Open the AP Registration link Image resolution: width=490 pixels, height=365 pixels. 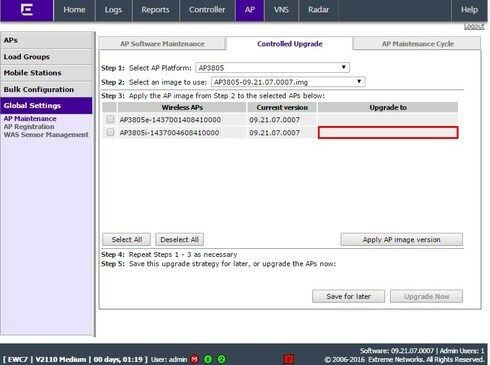[x=29, y=127]
